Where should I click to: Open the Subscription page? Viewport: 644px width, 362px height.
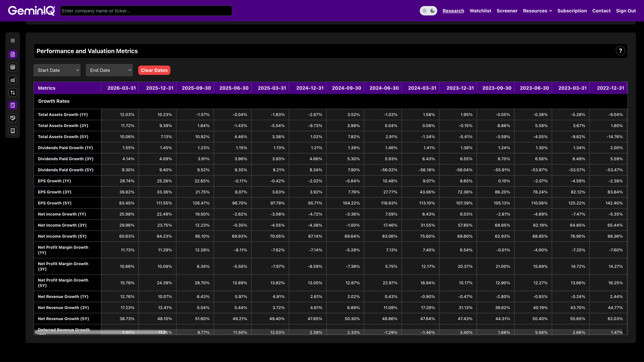point(572,11)
